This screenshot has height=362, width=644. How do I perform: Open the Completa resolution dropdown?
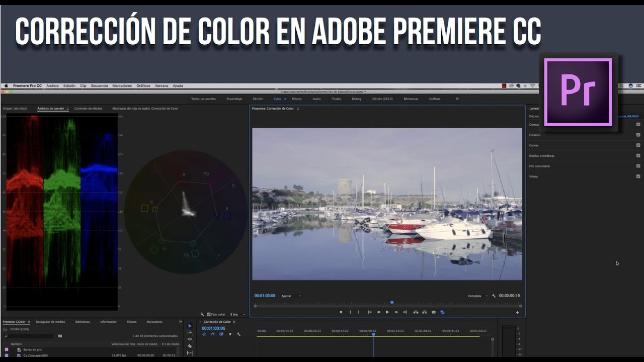pyautogui.click(x=478, y=296)
